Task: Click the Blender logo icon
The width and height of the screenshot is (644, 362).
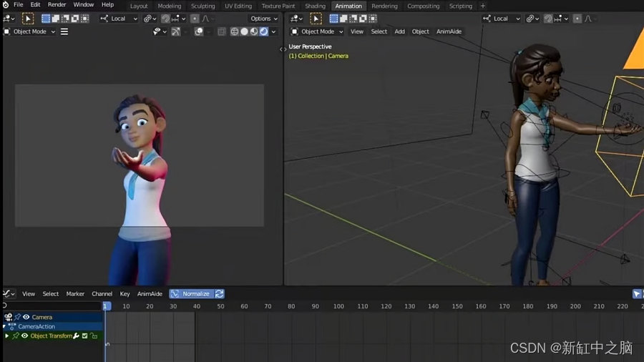Action: tap(6, 5)
